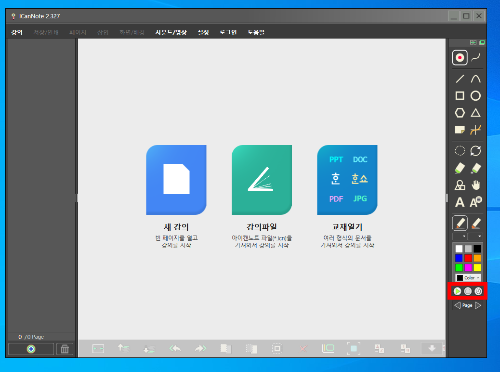The height and width of the screenshot is (372, 500).
Task: Open the menu left of 설정
Action: click(x=171, y=32)
